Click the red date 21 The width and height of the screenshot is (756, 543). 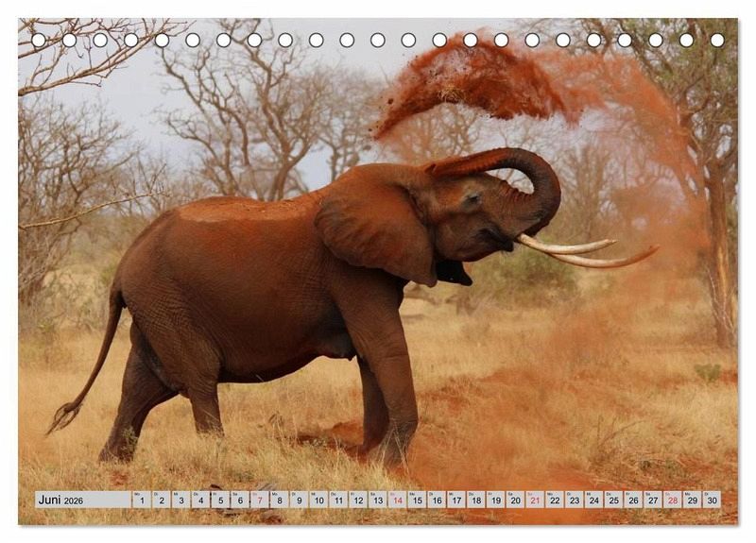535,500
